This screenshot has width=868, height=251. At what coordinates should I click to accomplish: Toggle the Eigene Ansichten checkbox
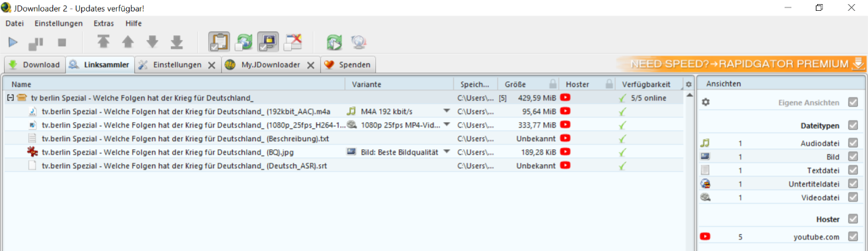click(853, 102)
